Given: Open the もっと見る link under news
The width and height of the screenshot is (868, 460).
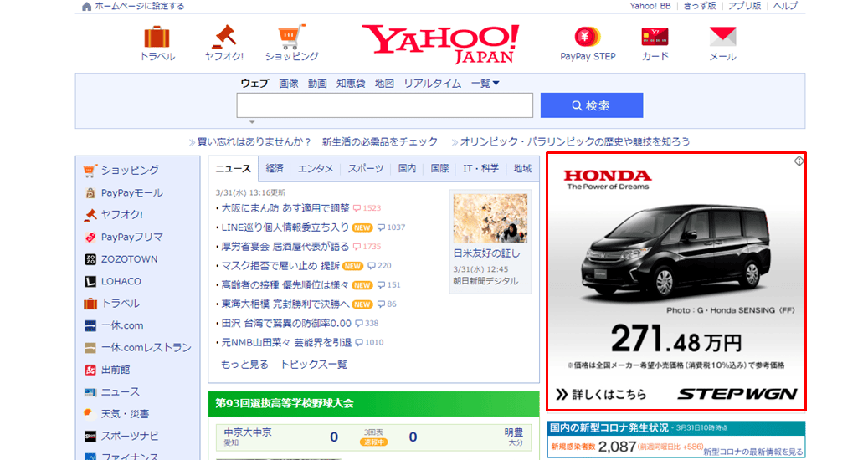Looking at the screenshot, I should coord(244,365).
